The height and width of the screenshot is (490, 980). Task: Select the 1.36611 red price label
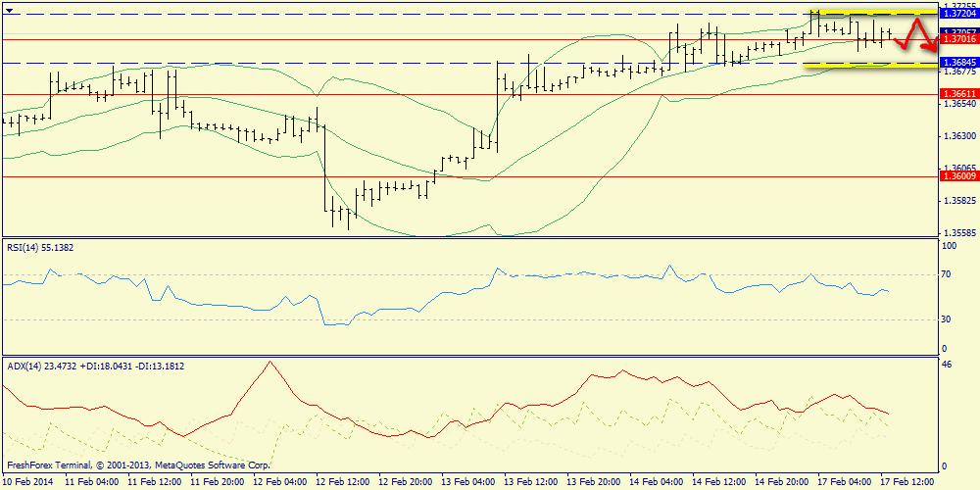958,94
